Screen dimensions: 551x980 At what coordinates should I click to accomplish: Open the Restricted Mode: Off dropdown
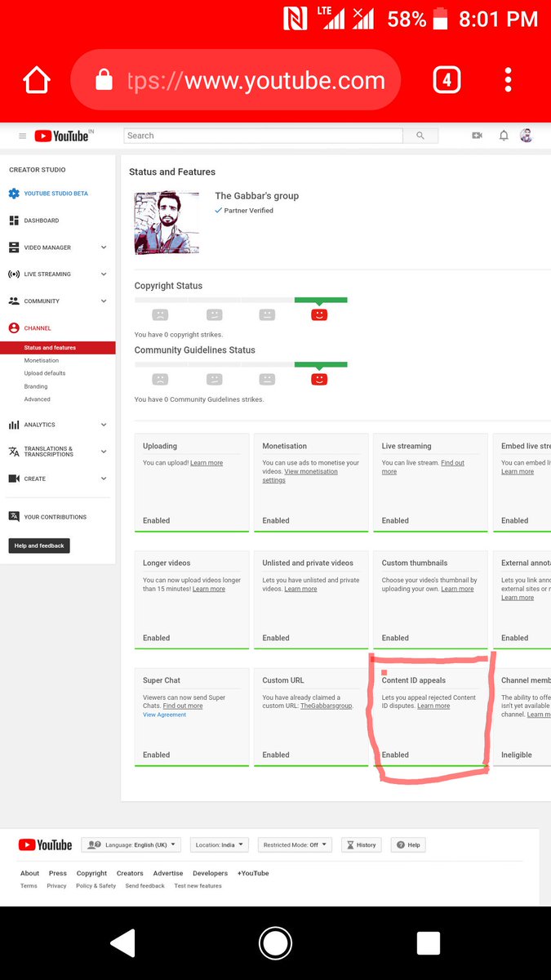click(295, 845)
